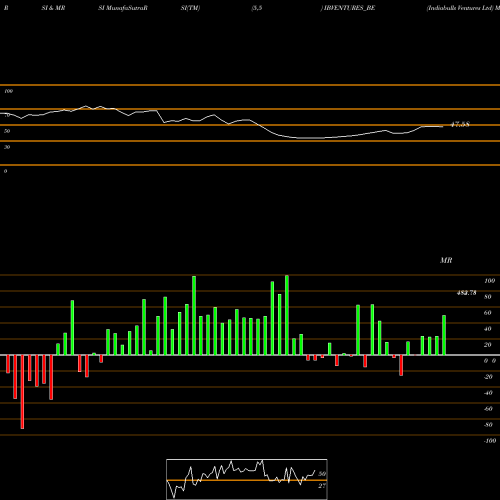The width and height of the screenshot is (500, 500).
Task: Click the MR axis label '-60'
Action: click(x=488, y=409)
